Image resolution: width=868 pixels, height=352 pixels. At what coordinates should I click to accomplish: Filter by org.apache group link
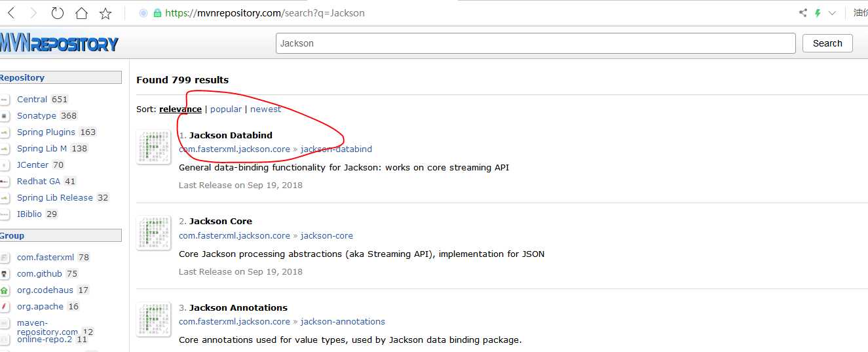(41, 307)
